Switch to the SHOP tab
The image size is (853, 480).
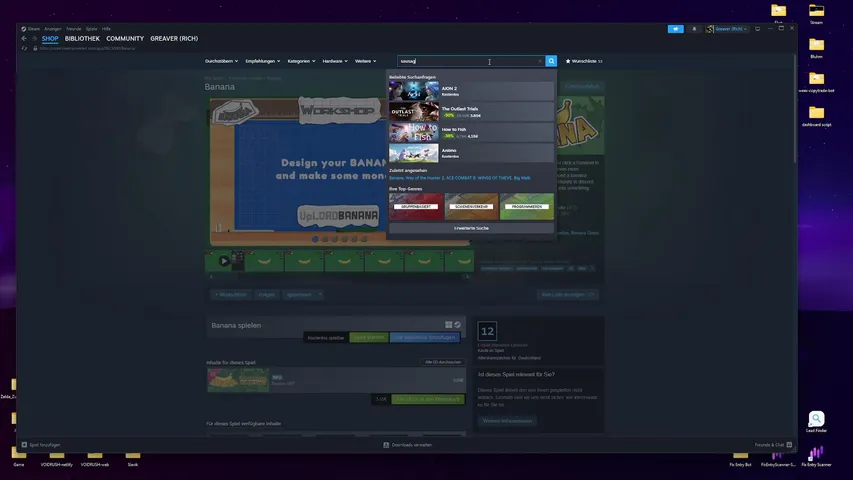[x=50, y=39]
